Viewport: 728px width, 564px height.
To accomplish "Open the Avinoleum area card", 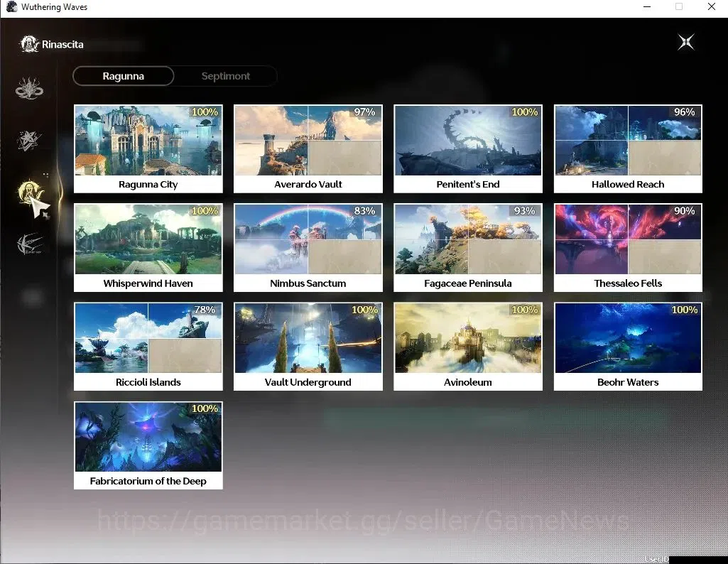I will pos(468,347).
